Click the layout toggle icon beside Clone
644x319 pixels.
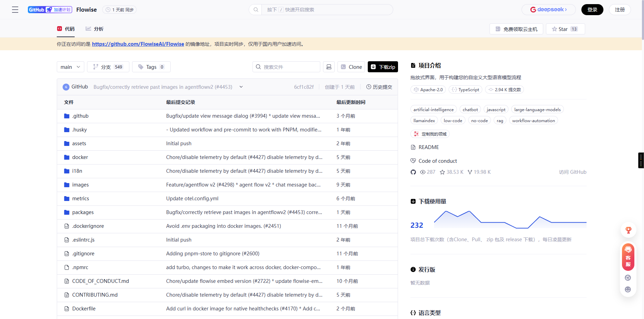329,67
